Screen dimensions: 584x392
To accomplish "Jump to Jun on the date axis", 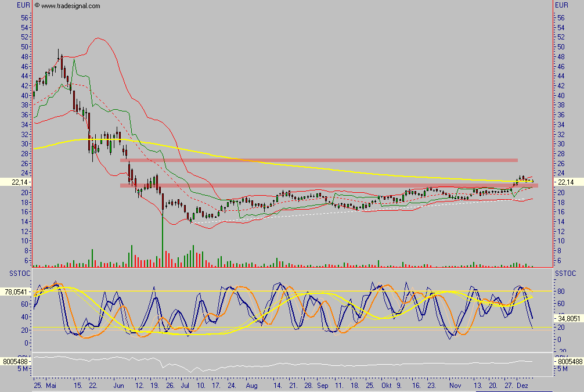I will (x=119, y=385).
